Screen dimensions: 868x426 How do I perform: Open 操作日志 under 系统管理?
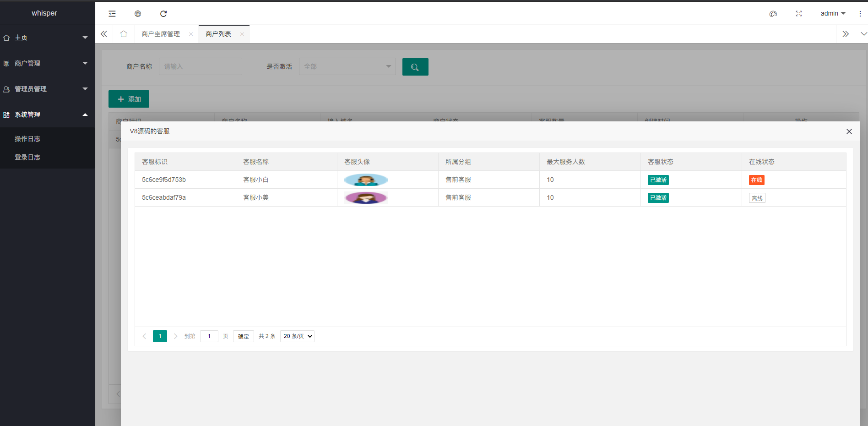pos(27,138)
